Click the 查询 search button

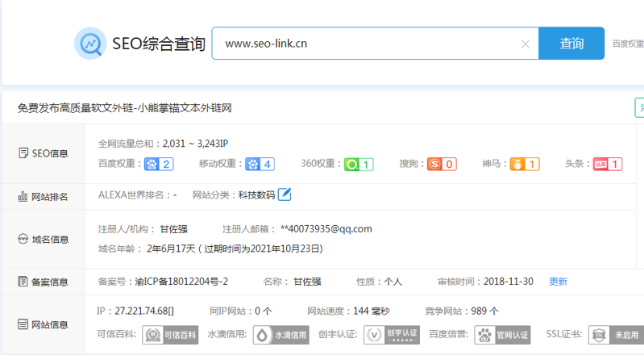[x=571, y=44]
